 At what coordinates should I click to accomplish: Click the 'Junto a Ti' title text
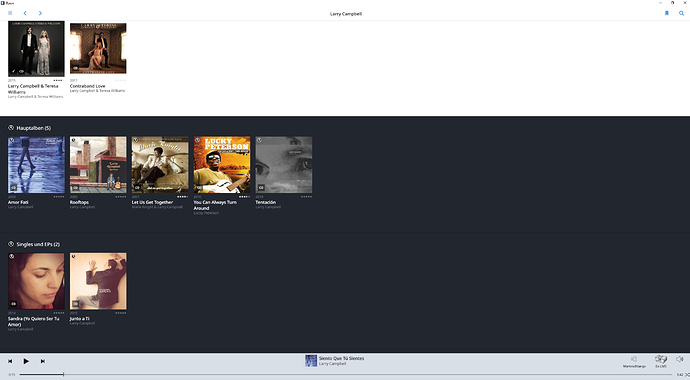tap(80, 318)
